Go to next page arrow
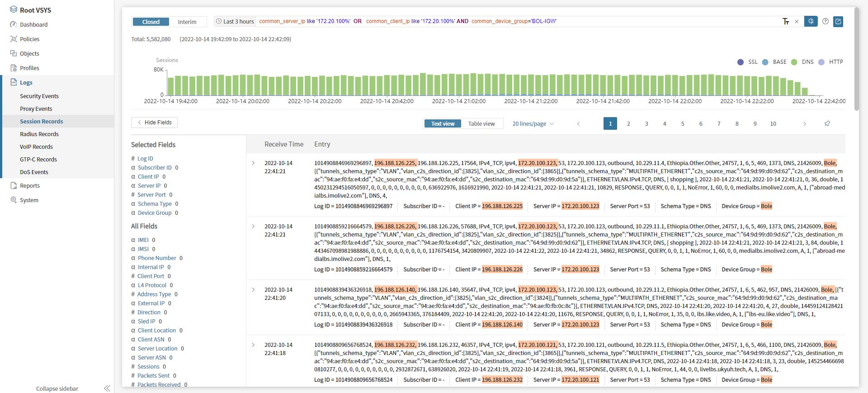This screenshot has height=393, width=868. (x=804, y=123)
